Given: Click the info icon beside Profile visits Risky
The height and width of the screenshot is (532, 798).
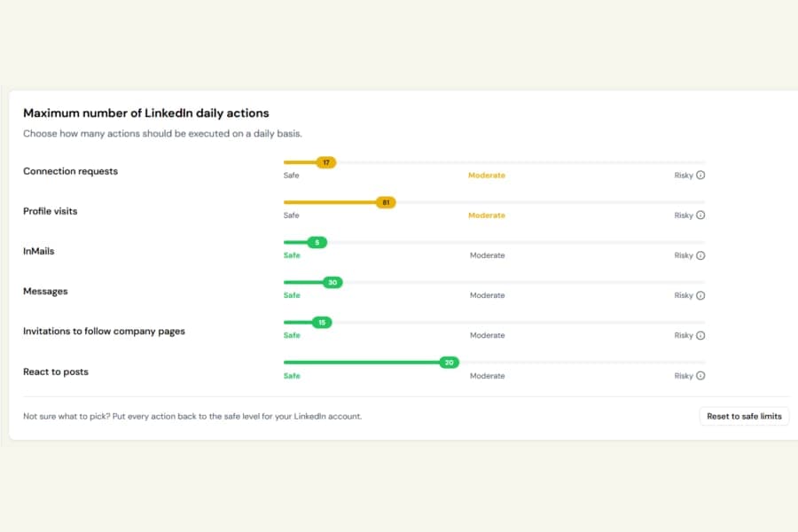Looking at the screenshot, I should click(x=700, y=215).
